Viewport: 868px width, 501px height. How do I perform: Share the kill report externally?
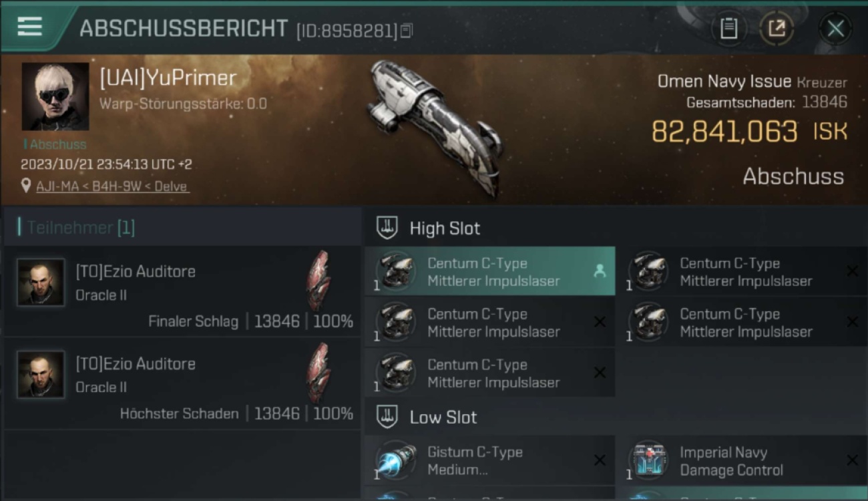777,29
